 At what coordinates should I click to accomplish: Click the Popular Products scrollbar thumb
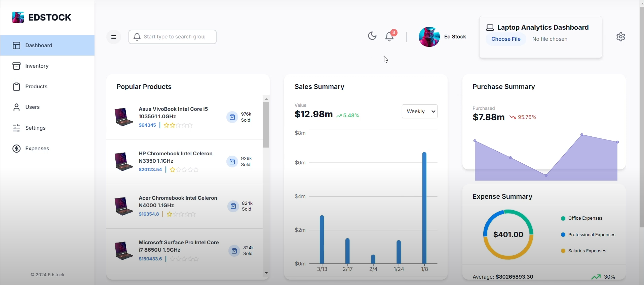click(x=266, y=125)
